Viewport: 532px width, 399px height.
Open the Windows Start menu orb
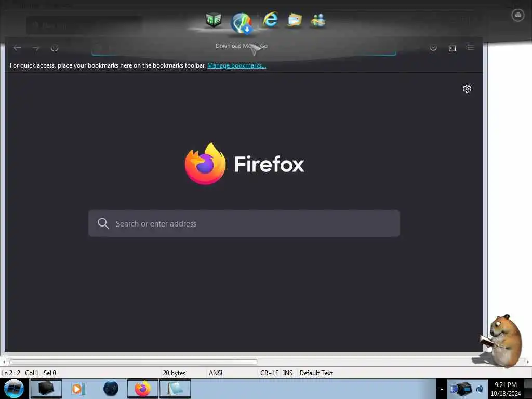(14, 389)
